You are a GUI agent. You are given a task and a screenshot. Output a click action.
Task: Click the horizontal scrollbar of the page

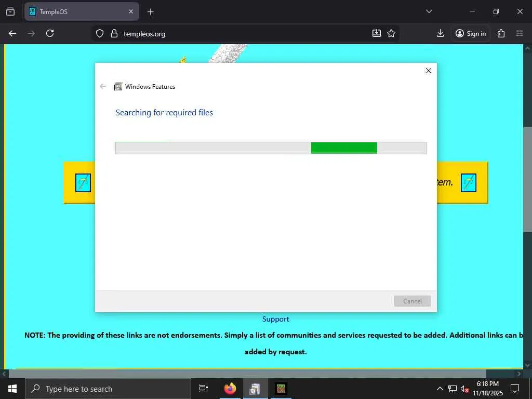coord(247,374)
